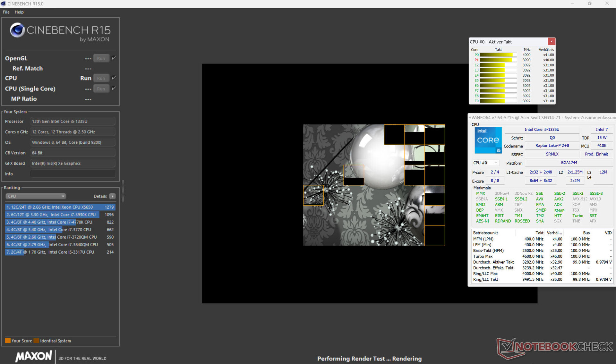The width and height of the screenshot is (616, 364).
Task: Open the Help menu
Action: coord(19,12)
